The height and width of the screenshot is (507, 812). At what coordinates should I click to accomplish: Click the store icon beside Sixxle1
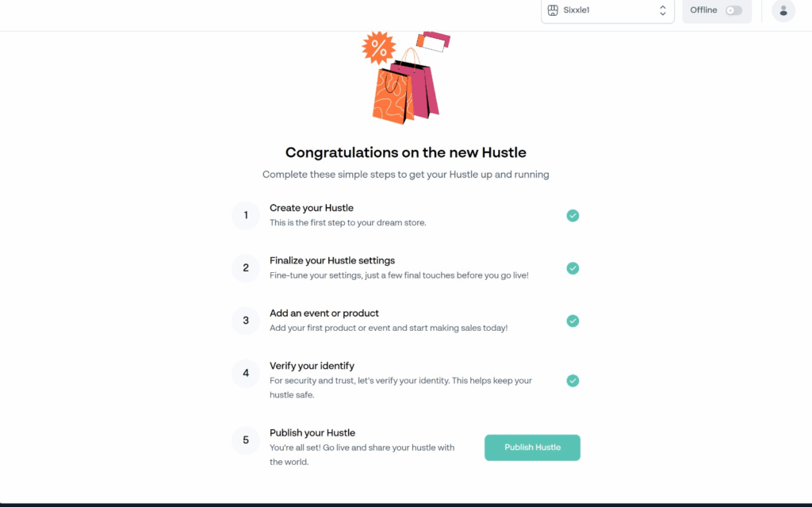553,10
